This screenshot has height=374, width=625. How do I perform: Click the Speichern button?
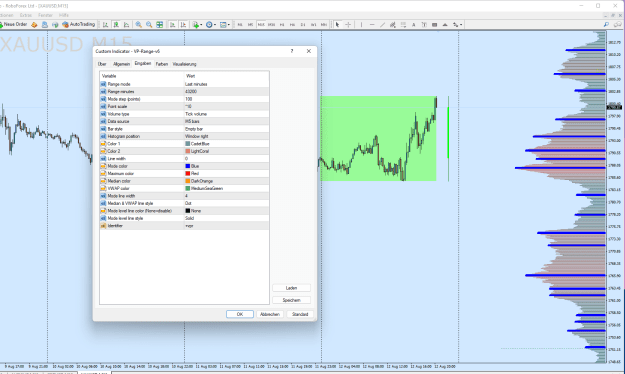(x=291, y=300)
